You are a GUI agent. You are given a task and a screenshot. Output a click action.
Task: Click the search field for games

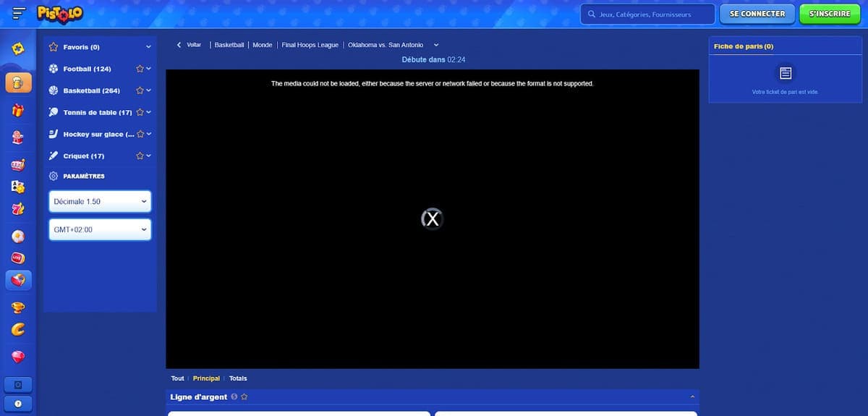[x=647, y=14]
